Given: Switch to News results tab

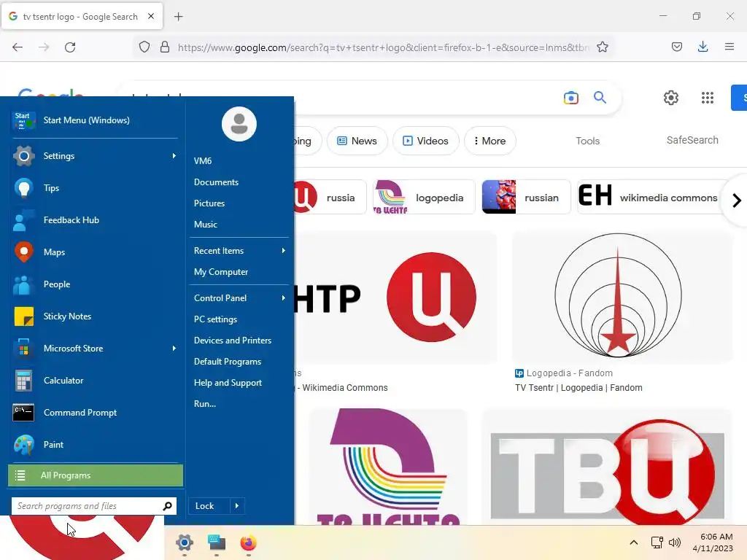Looking at the screenshot, I should (357, 141).
